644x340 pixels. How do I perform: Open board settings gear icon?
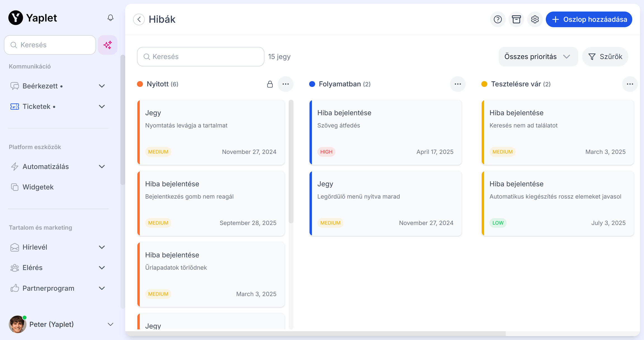pos(535,20)
